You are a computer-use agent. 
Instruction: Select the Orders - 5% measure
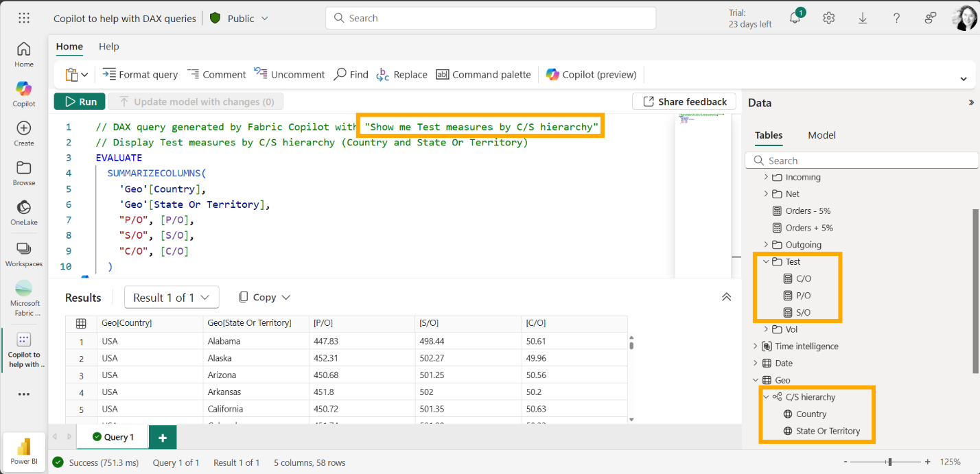(808, 211)
